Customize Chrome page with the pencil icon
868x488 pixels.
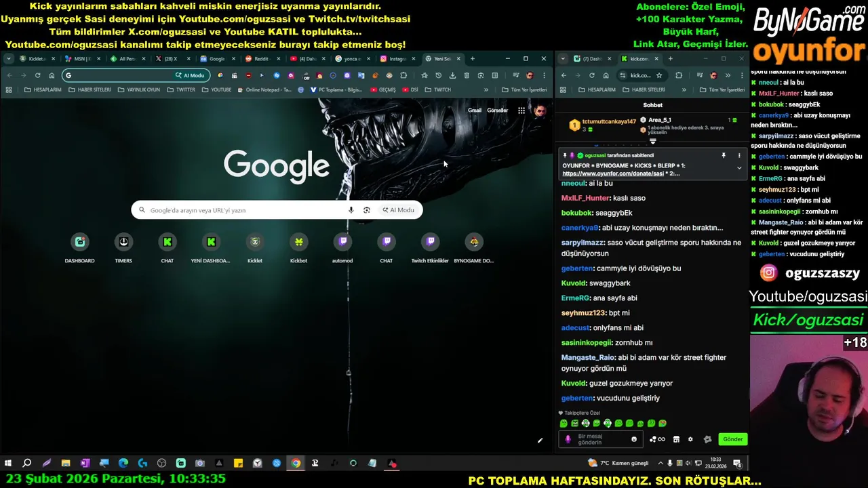click(540, 441)
